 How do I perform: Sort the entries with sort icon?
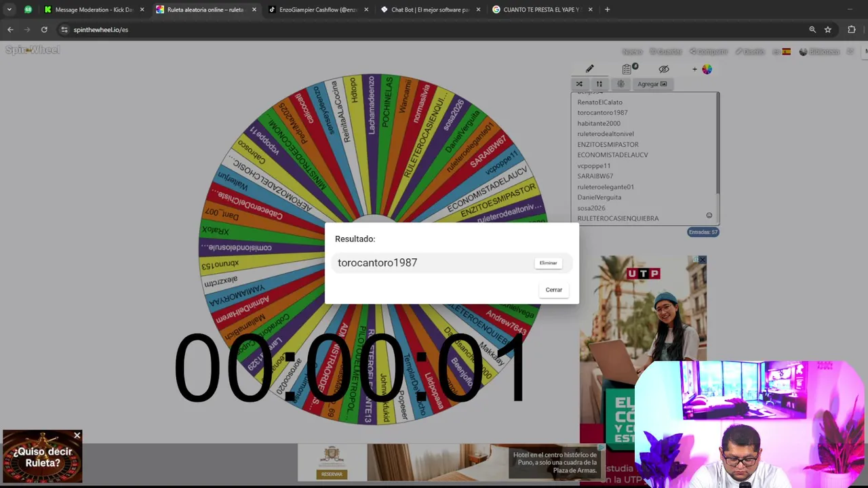(x=599, y=84)
